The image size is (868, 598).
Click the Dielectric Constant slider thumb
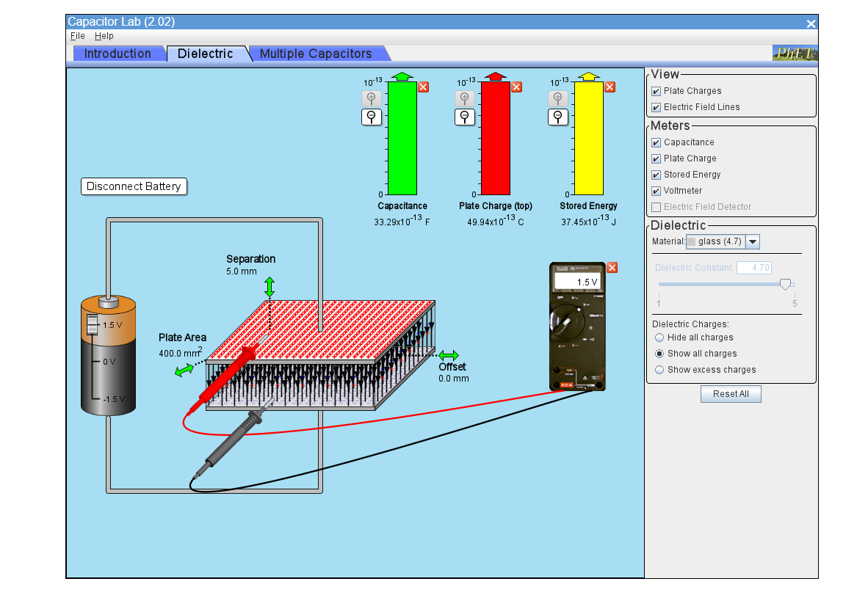(x=785, y=285)
